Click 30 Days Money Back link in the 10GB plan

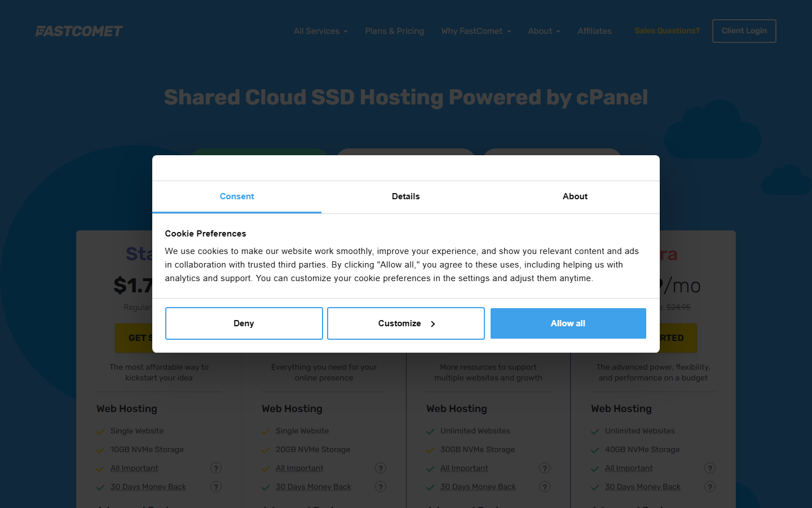pos(148,487)
